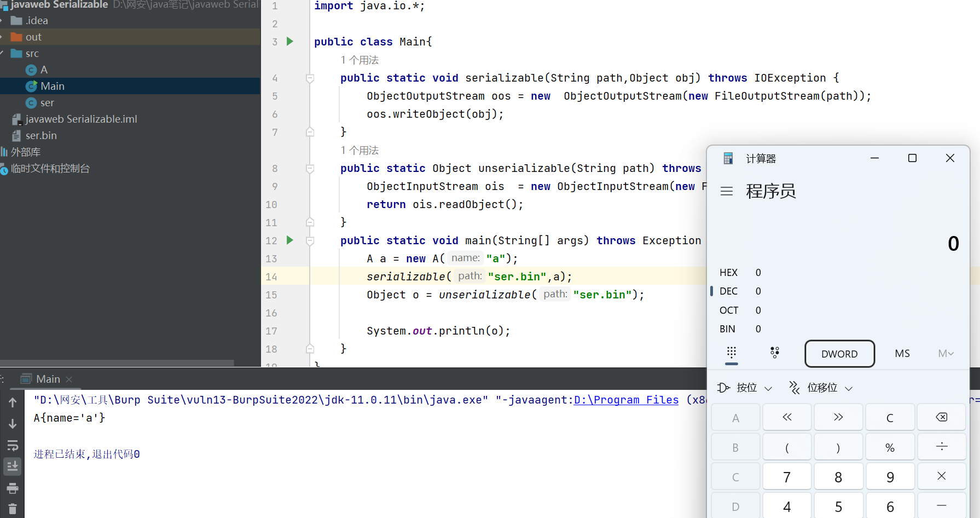Click the 7 key in Calculator

coord(787,476)
